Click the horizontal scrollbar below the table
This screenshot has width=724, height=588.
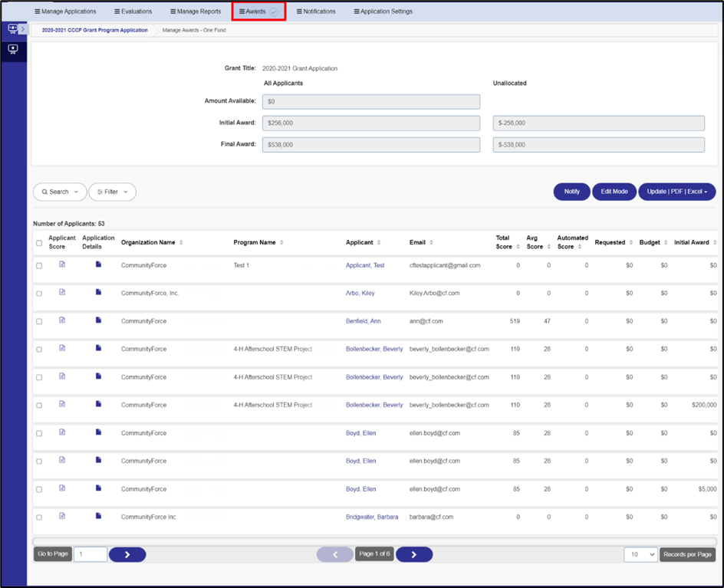(x=374, y=541)
